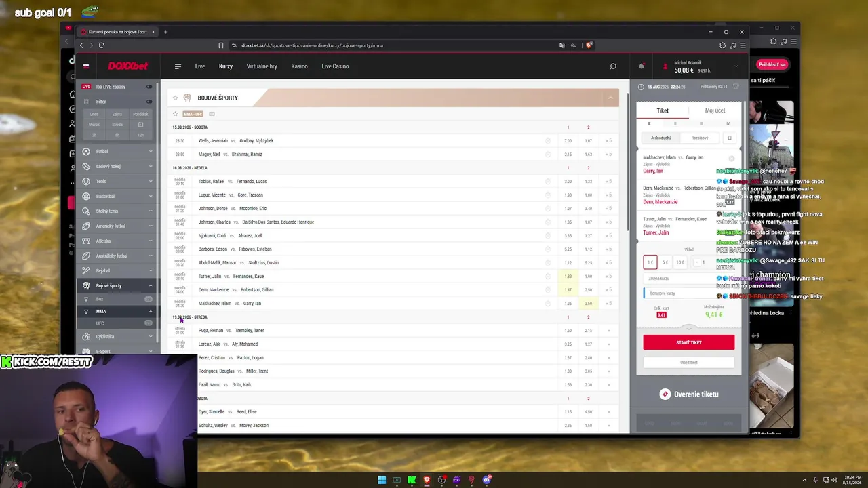
Task: Open the Kick app icon on the taskbar
Action: point(412,480)
